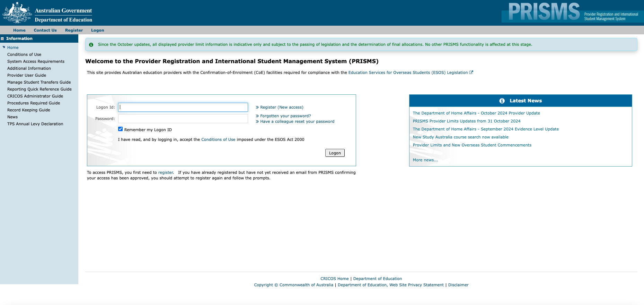Click the PRISMS banner logo
The height and width of the screenshot is (305, 644).
[x=572, y=12]
